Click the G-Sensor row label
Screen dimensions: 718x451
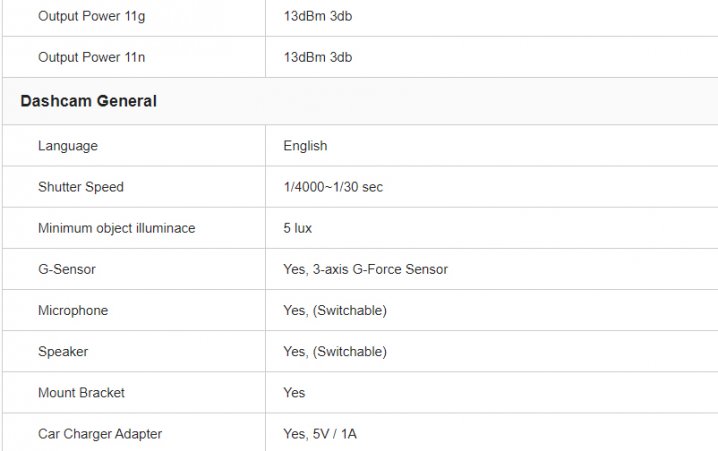(x=67, y=269)
